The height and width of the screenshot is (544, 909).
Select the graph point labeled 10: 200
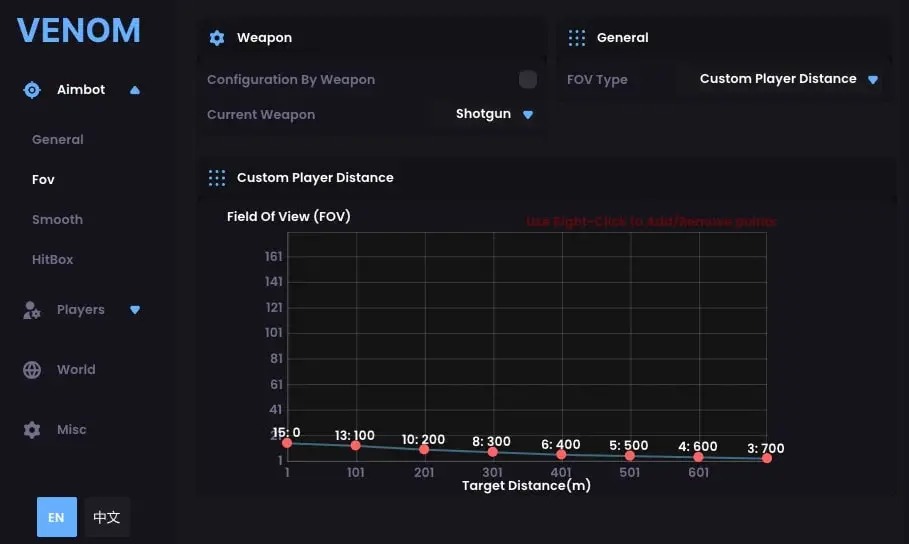point(424,449)
